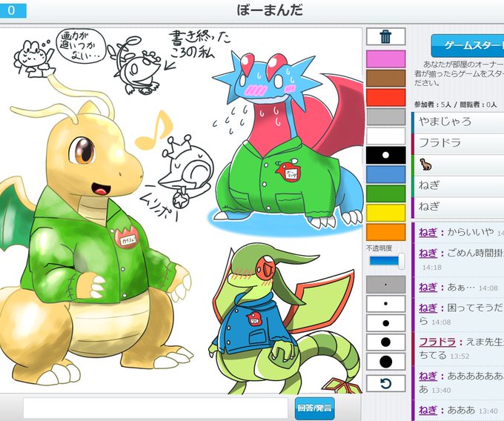Choose the largest brush size dot
Viewport: 504px width, 421px height.
(x=385, y=362)
